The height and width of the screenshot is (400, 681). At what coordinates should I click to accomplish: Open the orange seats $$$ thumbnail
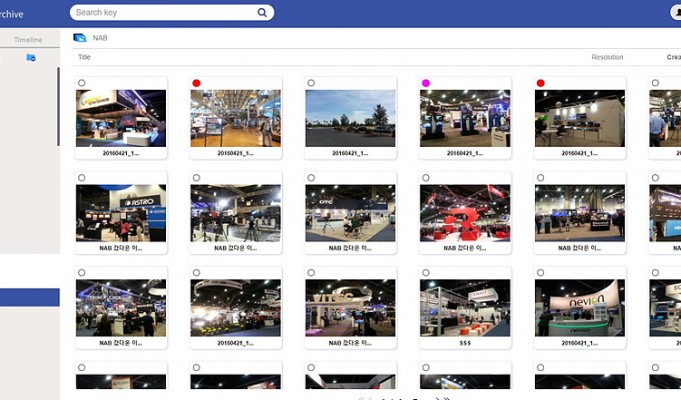click(x=465, y=308)
